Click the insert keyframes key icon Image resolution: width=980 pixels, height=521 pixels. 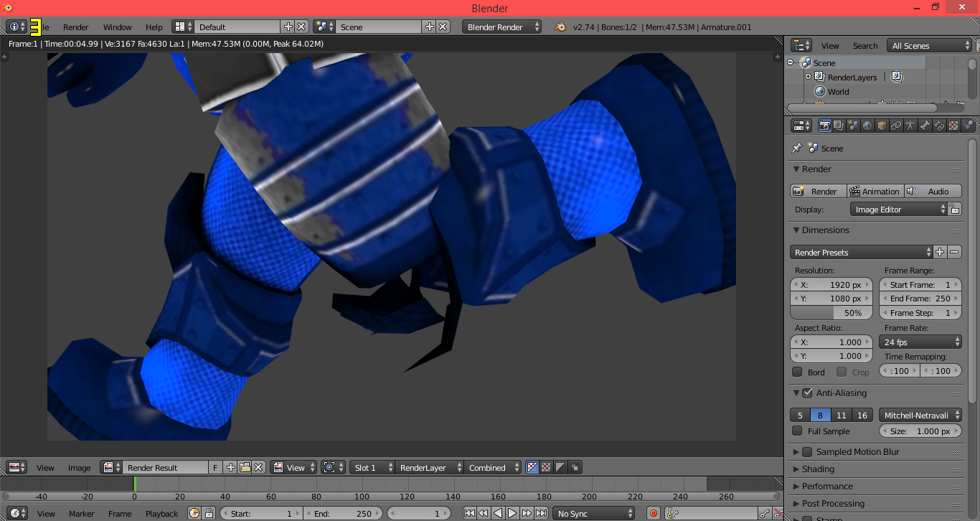tap(765, 513)
